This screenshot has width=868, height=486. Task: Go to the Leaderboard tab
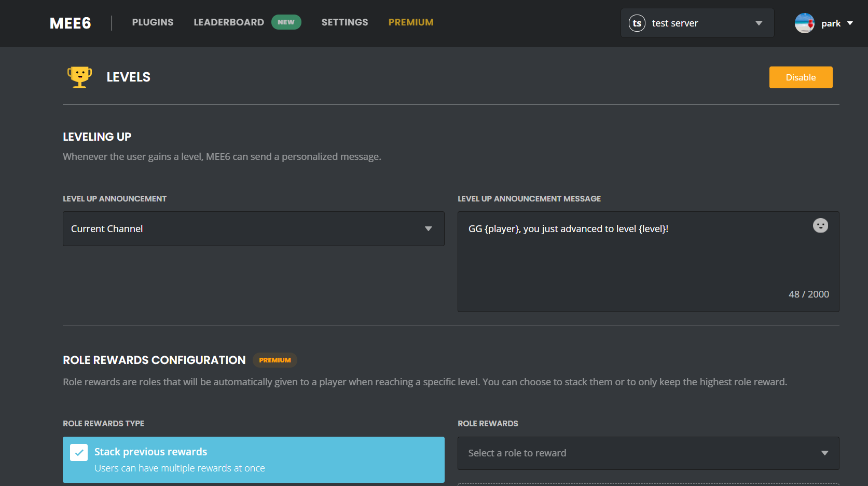(229, 22)
